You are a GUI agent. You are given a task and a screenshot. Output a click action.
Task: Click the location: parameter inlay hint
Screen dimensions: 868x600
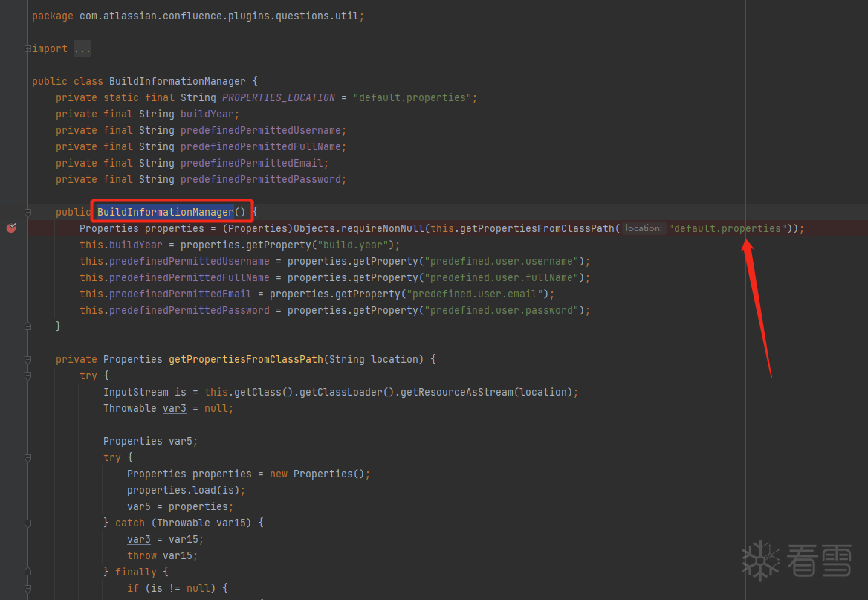(x=644, y=228)
